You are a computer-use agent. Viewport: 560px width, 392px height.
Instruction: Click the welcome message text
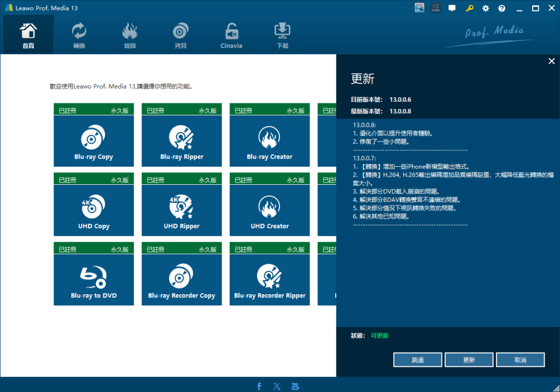[x=121, y=86]
